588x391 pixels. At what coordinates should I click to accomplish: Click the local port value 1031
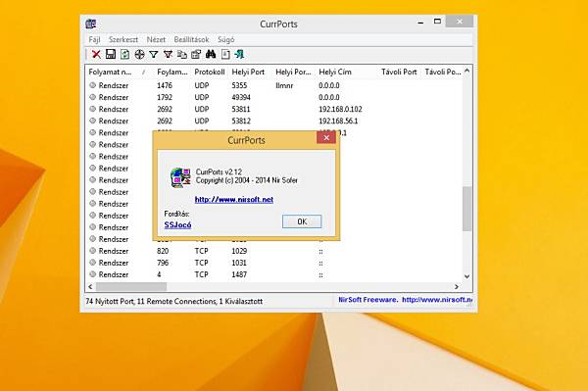tap(239, 263)
